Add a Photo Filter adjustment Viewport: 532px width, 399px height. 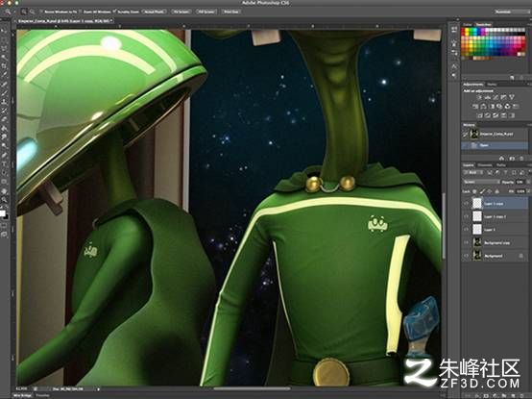pyautogui.click(x=499, y=107)
